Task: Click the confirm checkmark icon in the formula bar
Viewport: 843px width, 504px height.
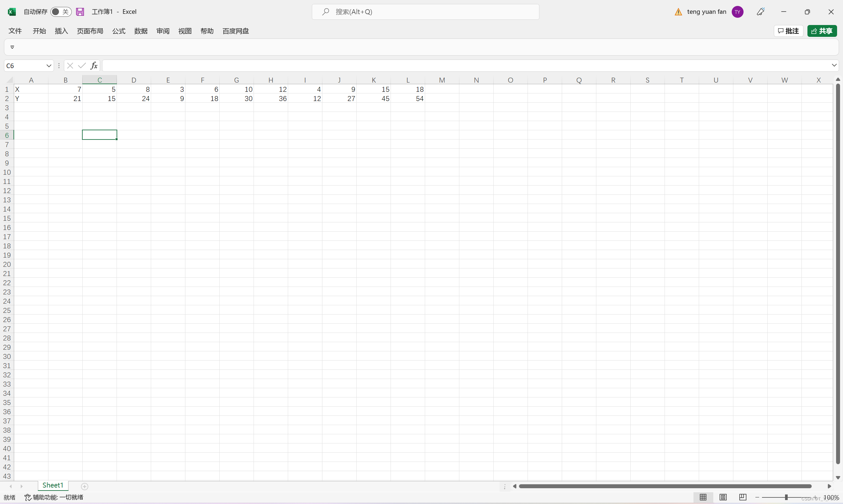Action: point(82,65)
